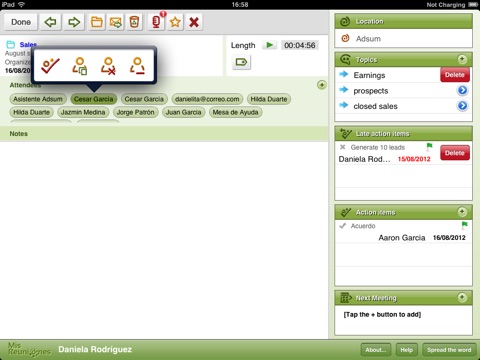Add a new topic with plus button

point(462,59)
